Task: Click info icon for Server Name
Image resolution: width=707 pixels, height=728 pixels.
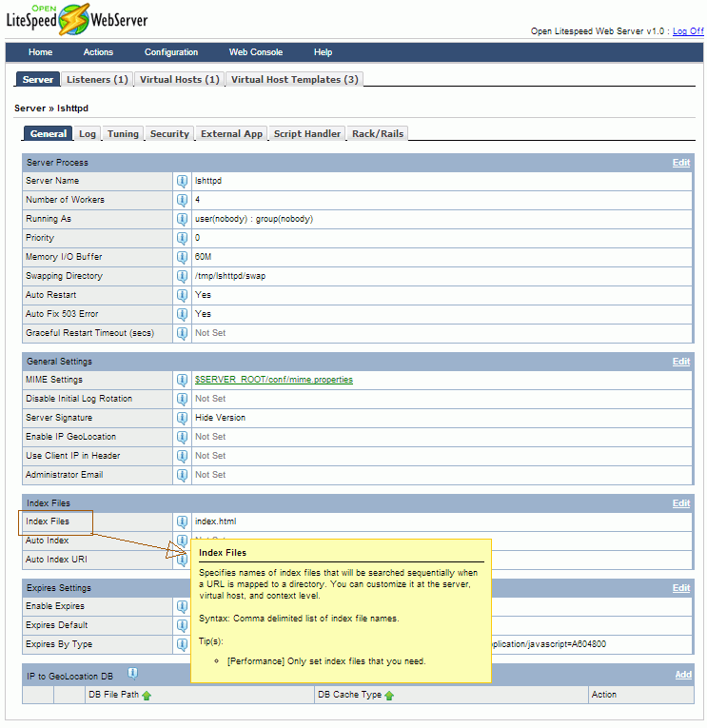Action: (182, 181)
